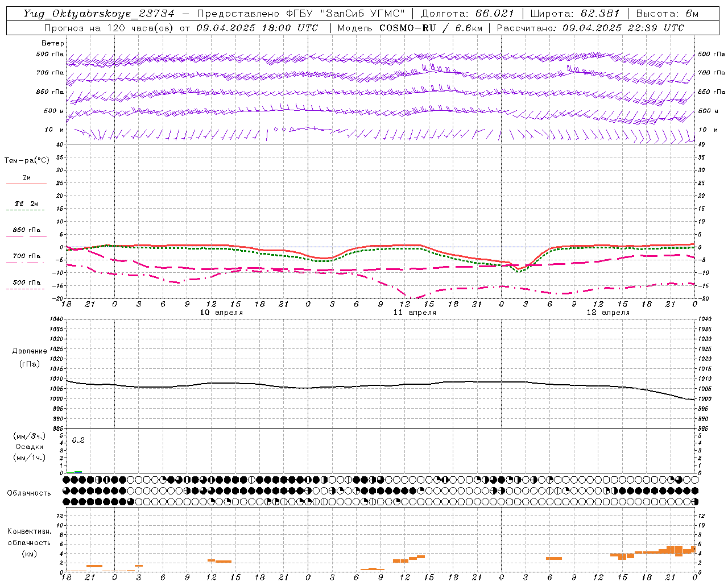The height and width of the screenshot is (582, 728).
Task: Click the Модель COSMO-RU / 6.6км label
Action: [409, 28]
